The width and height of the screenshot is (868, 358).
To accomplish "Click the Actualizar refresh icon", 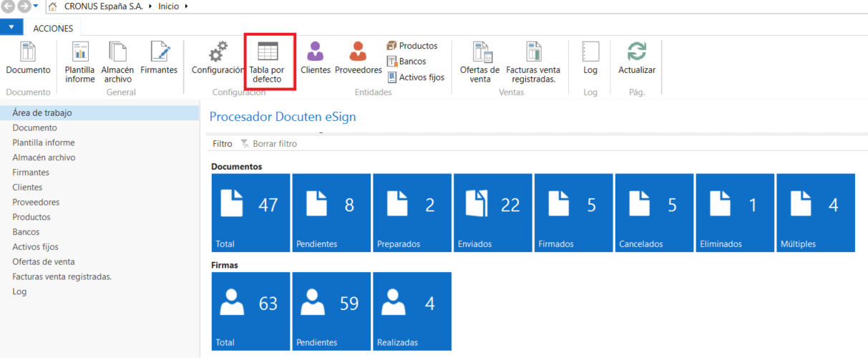I will (637, 59).
